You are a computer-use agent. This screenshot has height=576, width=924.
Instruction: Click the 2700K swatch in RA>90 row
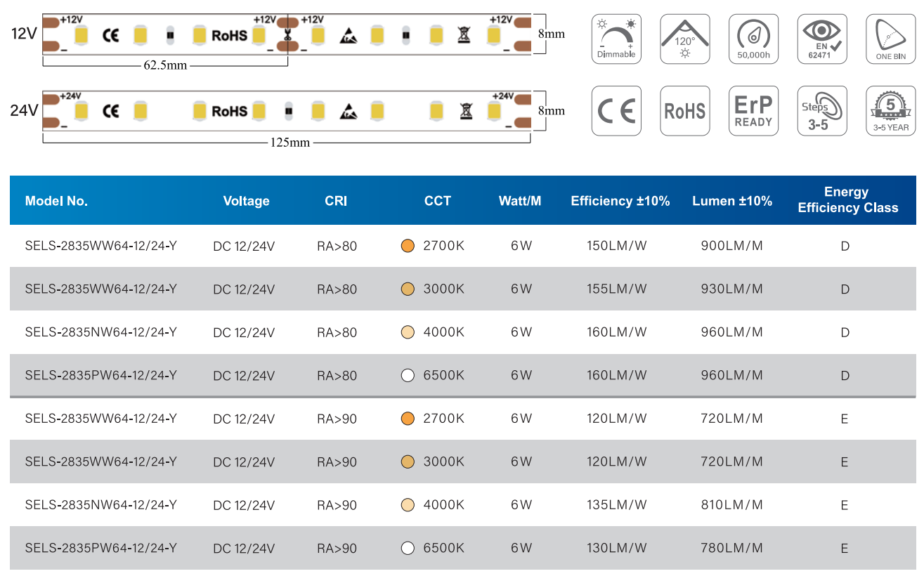(x=408, y=419)
